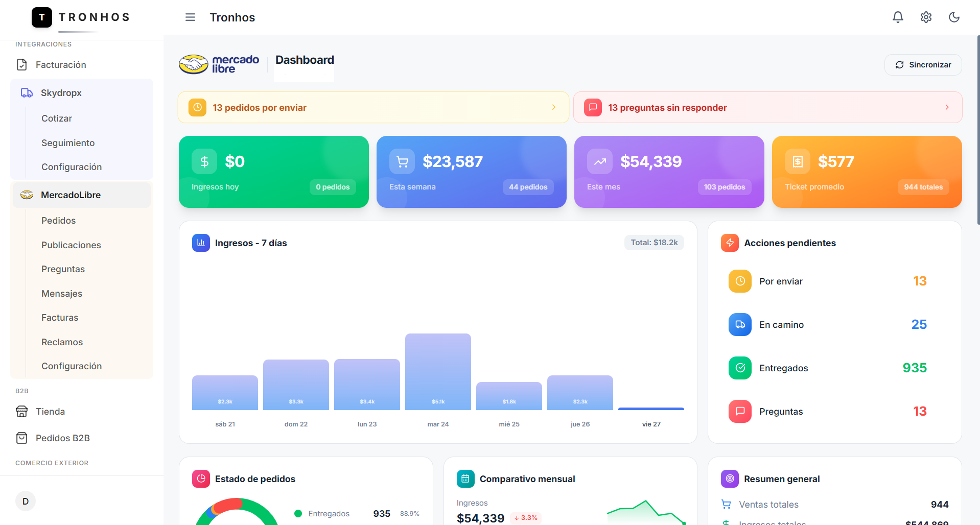The height and width of the screenshot is (525, 980).
Task: Click the user avatar D
Action: (26, 502)
